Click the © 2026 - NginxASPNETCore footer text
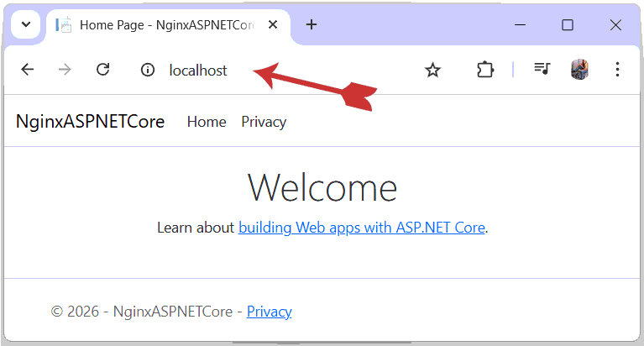Image resolution: width=644 pixels, height=346 pixels. 141,312
